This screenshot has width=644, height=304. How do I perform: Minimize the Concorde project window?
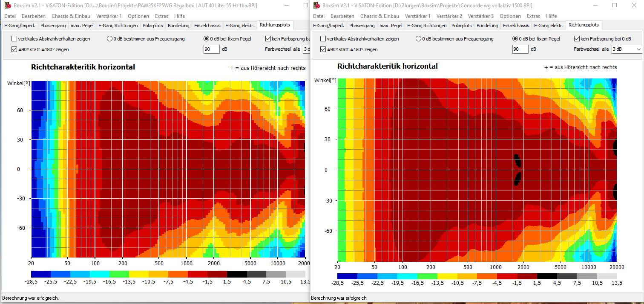pos(595,6)
